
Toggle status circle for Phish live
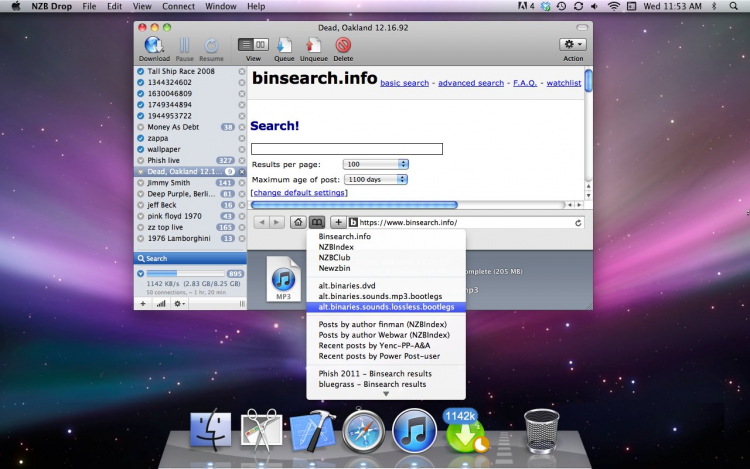click(141, 161)
